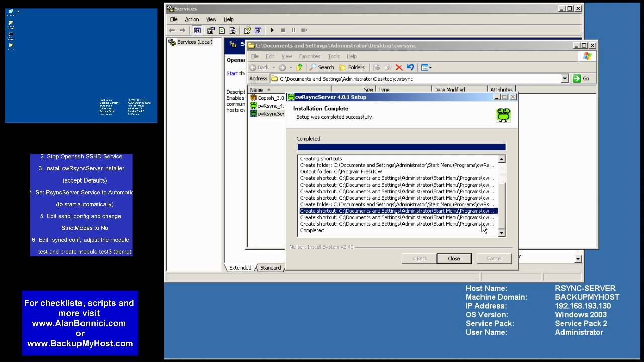This screenshot has width=644, height=362.
Task: Open Properties icon in Services toolbar
Action: [x=211, y=30]
